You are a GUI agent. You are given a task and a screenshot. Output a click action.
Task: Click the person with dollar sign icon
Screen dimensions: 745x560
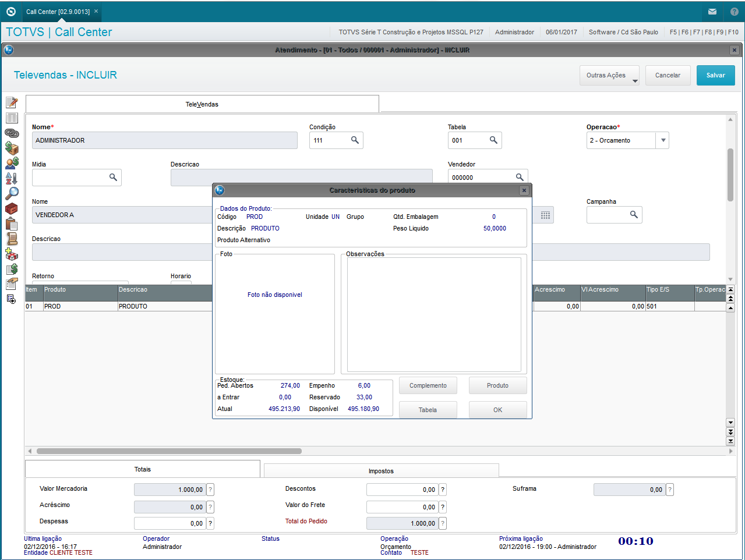click(12, 163)
